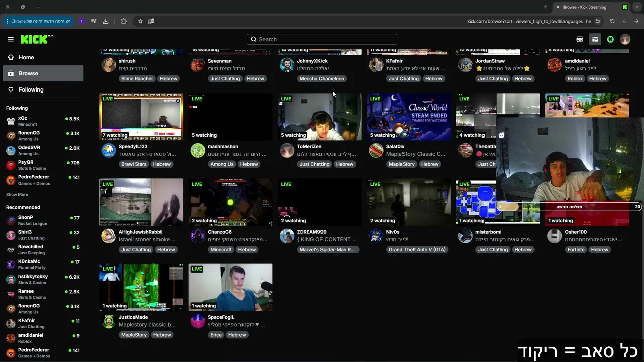Click the Niv0s channel avatar
644x362 pixels.
pyautogui.click(x=376, y=236)
